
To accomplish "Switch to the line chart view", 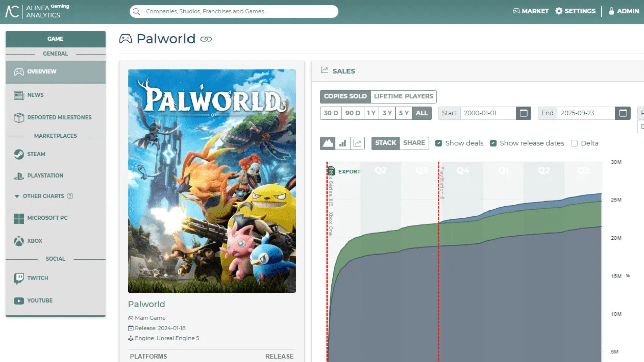I will pyautogui.click(x=357, y=143).
